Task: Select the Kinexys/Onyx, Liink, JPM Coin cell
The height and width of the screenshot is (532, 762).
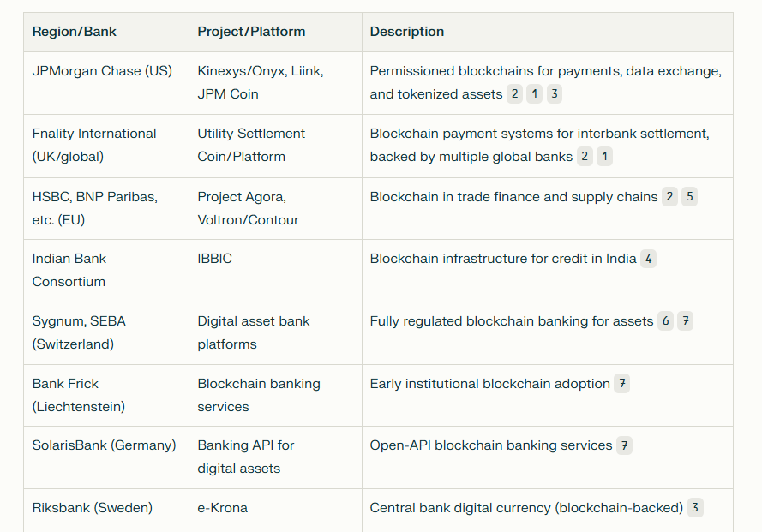Action: (x=275, y=83)
